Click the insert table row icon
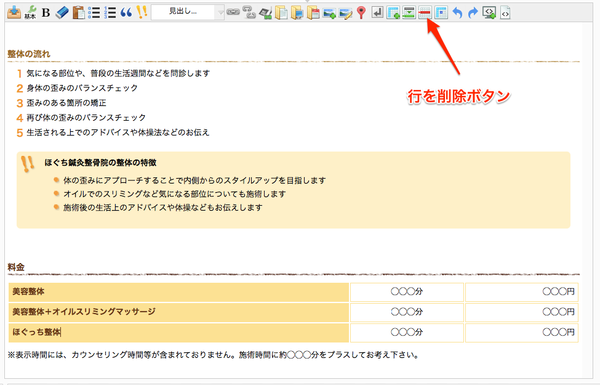 point(409,13)
